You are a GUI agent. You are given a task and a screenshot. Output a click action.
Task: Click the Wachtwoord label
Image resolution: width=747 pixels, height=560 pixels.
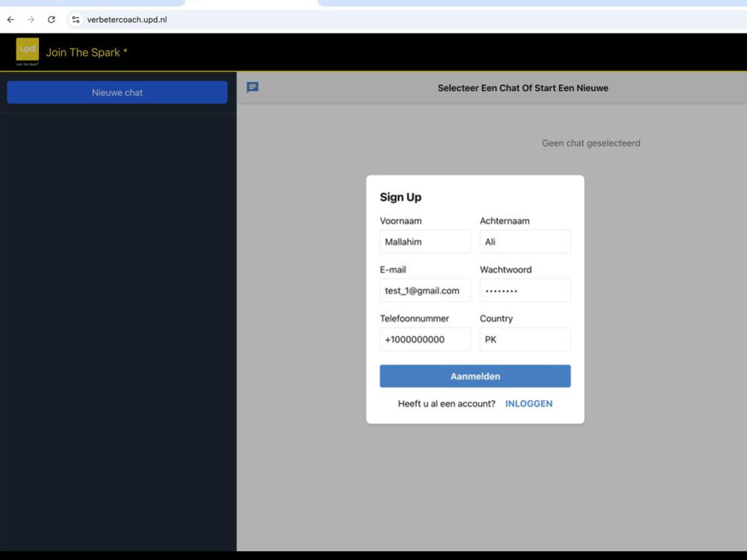506,270
